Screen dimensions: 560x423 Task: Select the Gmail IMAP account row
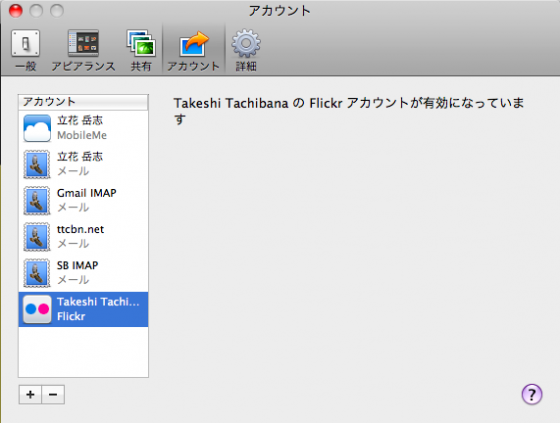coord(83,200)
